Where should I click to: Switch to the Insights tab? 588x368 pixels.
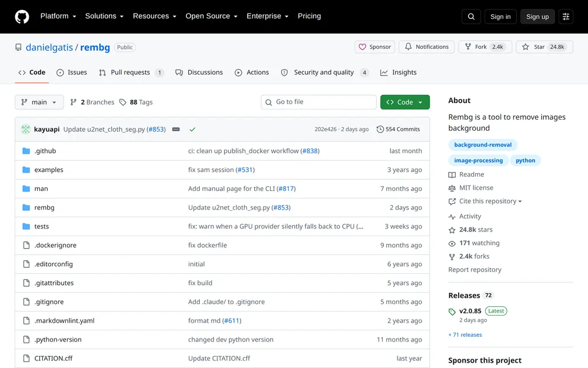[398, 72]
